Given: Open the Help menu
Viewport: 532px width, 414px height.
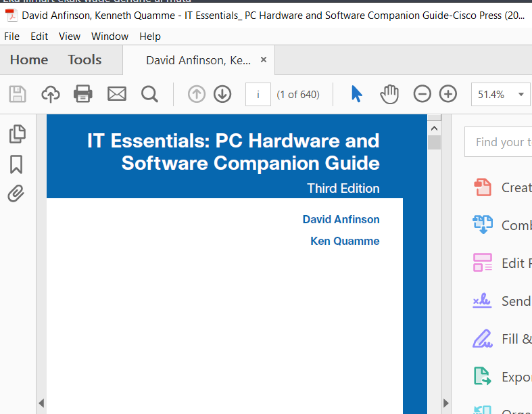Looking at the screenshot, I should [150, 37].
